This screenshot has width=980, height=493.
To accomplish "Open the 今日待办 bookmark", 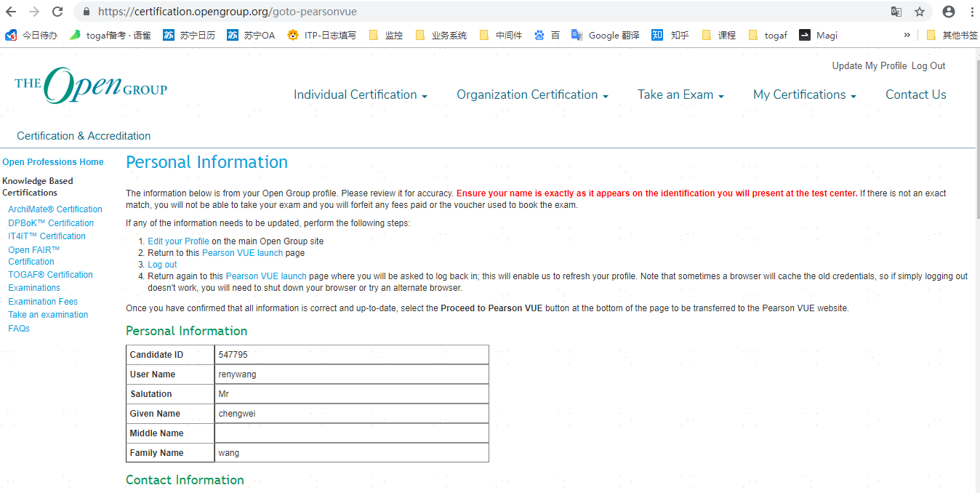I will [x=31, y=35].
